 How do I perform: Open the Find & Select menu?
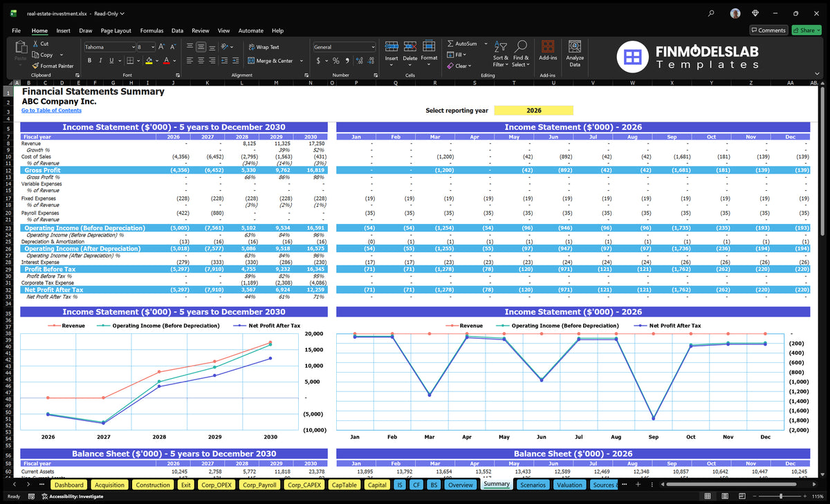(521, 54)
